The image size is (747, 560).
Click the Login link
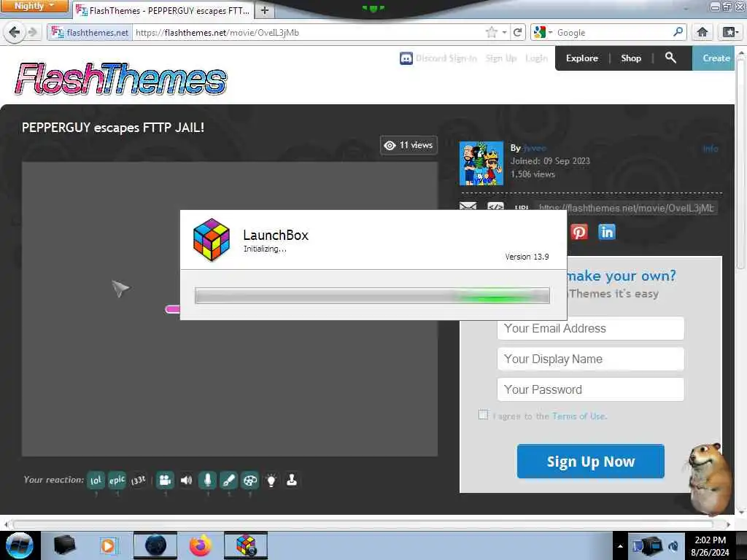coord(536,58)
